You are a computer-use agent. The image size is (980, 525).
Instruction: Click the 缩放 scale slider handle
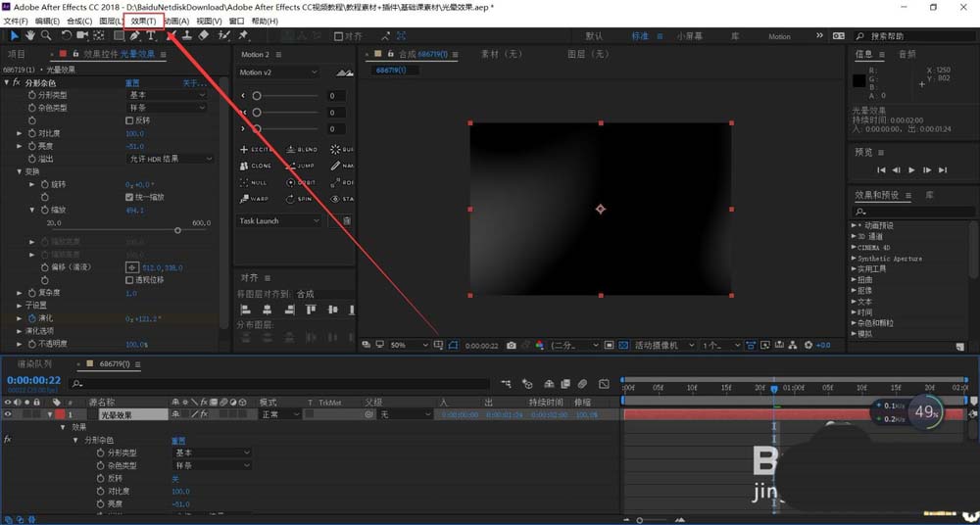point(177,230)
